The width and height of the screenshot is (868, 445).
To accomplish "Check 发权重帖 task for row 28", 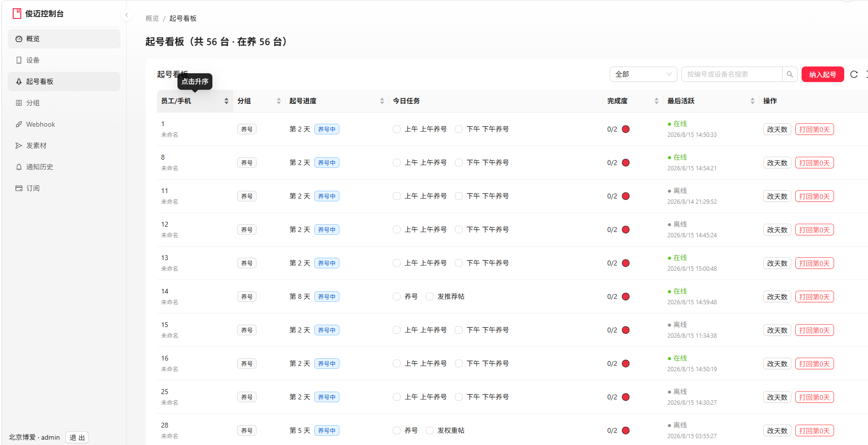I will 430,430.
